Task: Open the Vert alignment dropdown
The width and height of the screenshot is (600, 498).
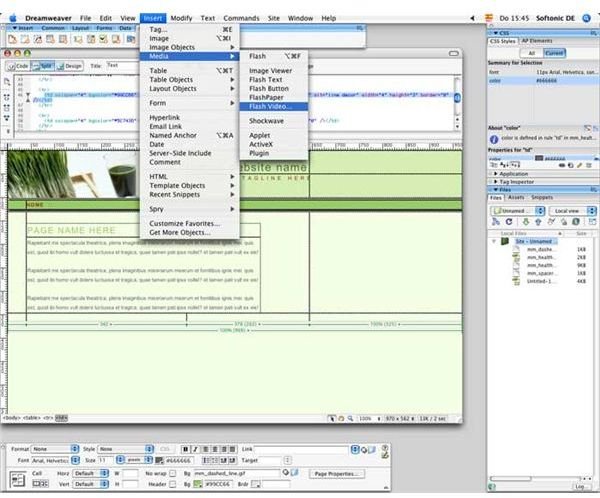Action: [90, 484]
